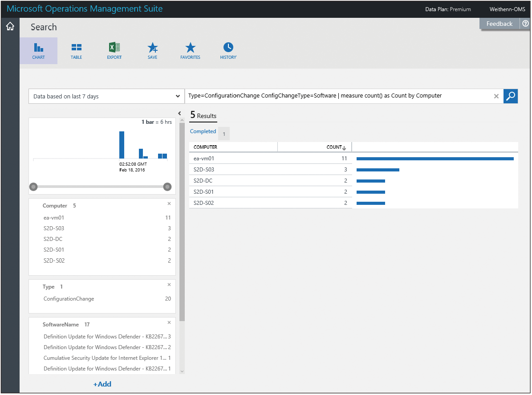
Task: Remove the Computer filter panel
Action: [x=169, y=204]
